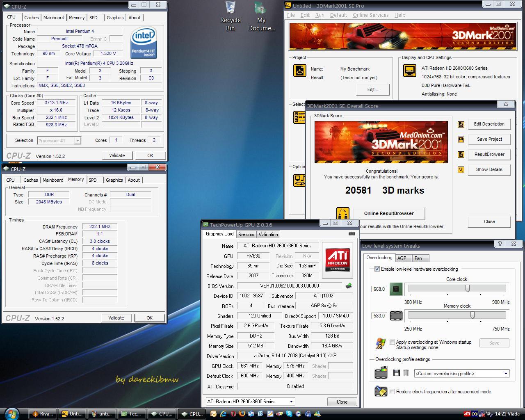
Task: Click the Close button in GPU-Z
Action: (x=342, y=402)
